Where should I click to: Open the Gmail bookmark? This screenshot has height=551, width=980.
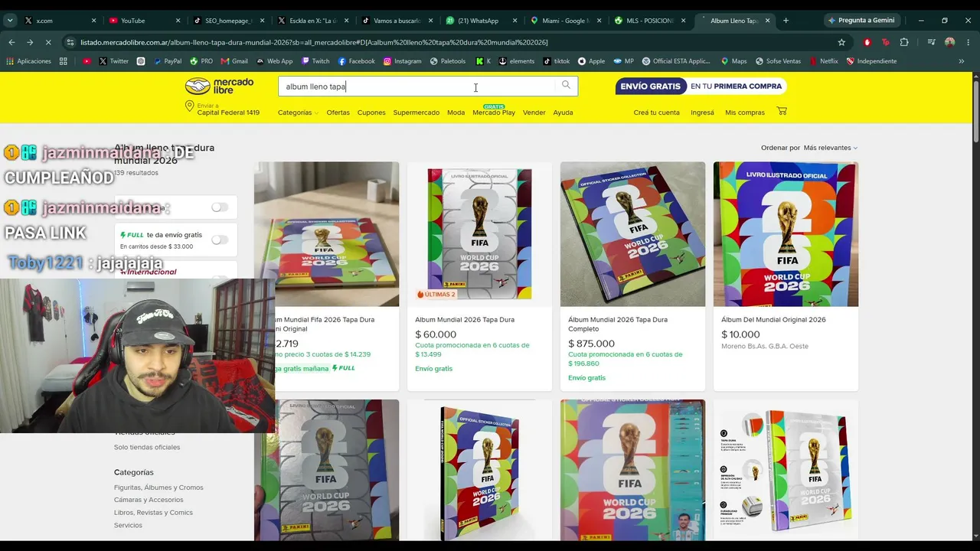pyautogui.click(x=234, y=61)
